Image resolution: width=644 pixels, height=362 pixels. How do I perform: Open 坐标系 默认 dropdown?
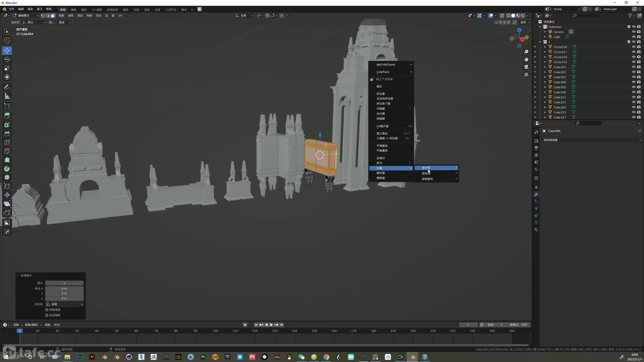pos(34,22)
